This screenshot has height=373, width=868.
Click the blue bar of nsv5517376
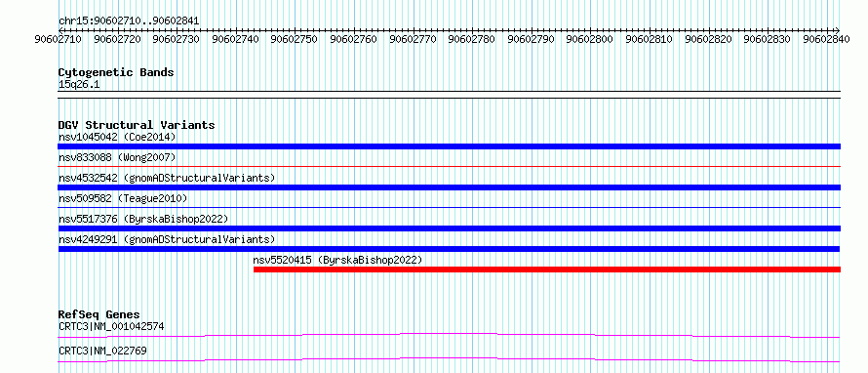[450, 228]
